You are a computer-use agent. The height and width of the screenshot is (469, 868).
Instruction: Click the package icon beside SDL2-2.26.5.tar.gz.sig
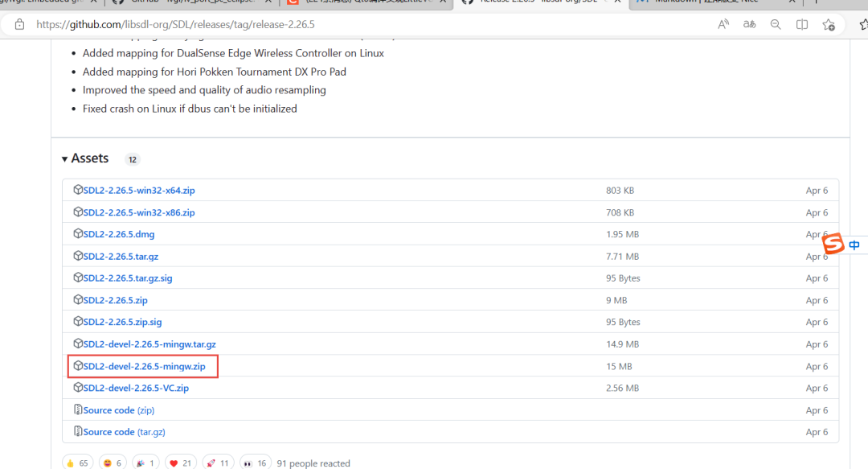click(x=78, y=278)
